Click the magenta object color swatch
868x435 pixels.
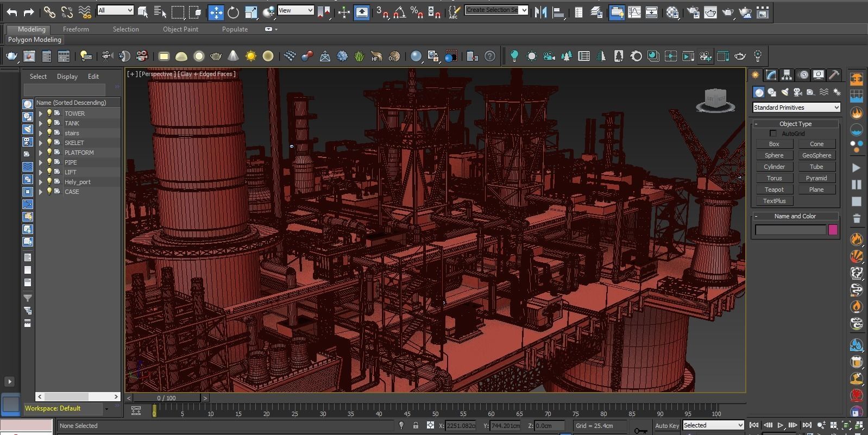click(833, 230)
